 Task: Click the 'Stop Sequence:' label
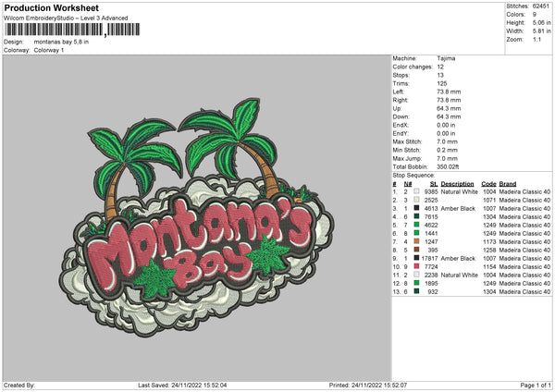click(413, 176)
